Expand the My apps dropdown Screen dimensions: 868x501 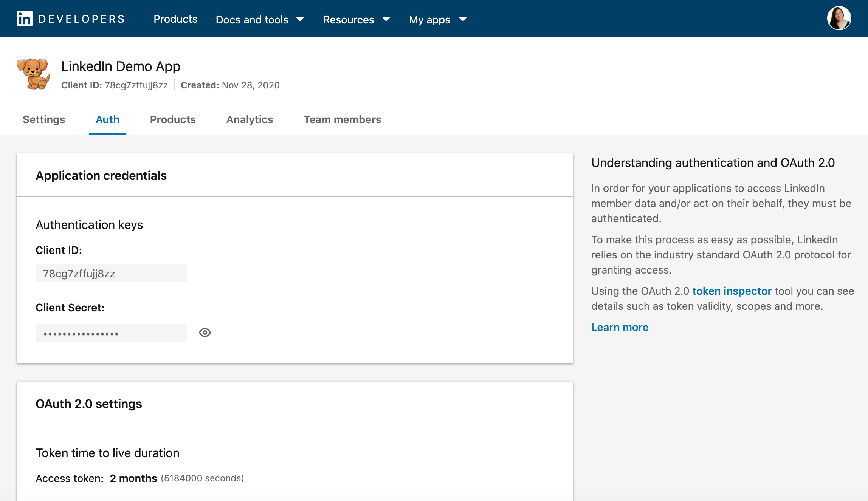[438, 19]
